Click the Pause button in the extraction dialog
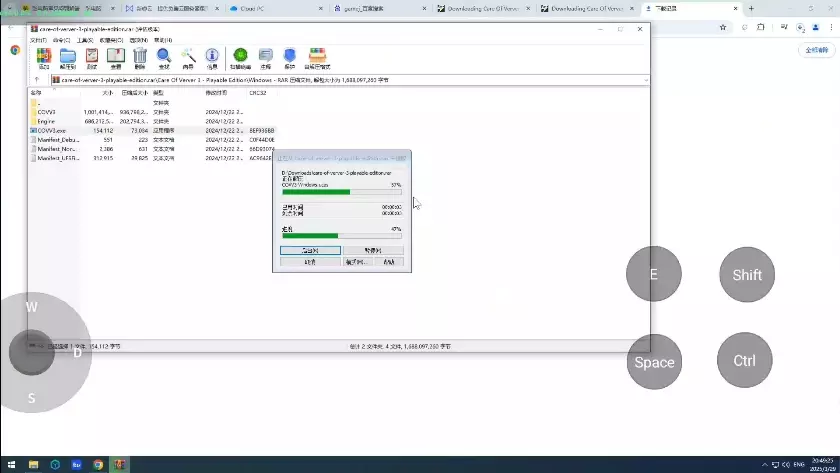 [x=373, y=250]
